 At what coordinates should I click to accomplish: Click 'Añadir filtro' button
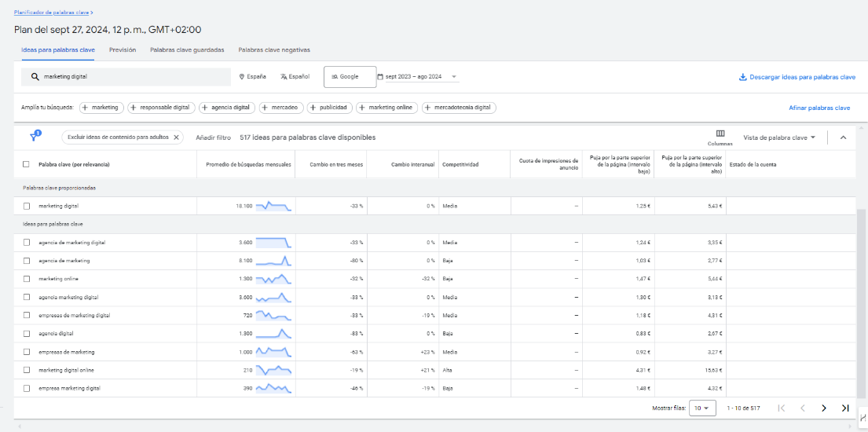pyautogui.click(x=214, y=137)
